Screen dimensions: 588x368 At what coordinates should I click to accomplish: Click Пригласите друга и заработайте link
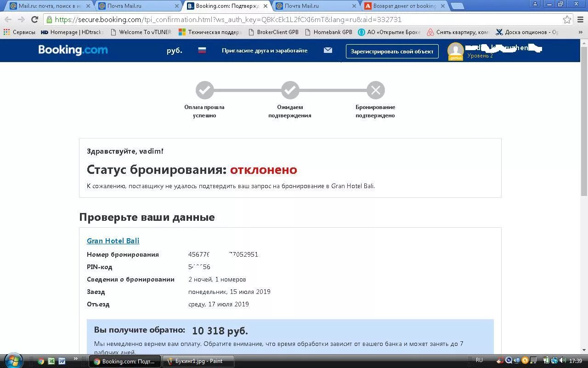(265, 51)
